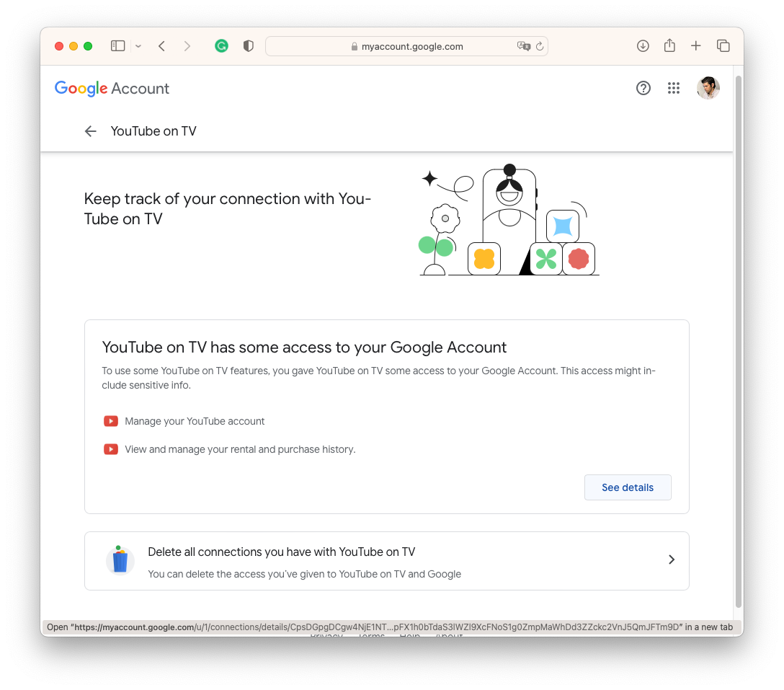Open the sidebar options dropdown arrow
The height and width of the screenshot is (690, 784).
(x=138, y=45)
